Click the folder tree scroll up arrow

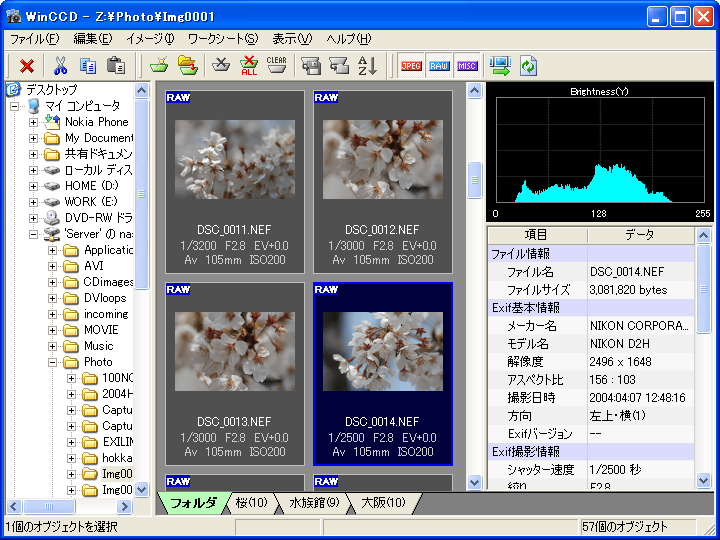point(141,90)
